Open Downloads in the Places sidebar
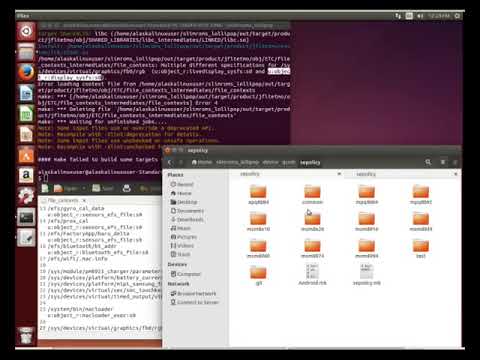Image resolution: width=480 pixels, height=360 pixels. point(187,219)
